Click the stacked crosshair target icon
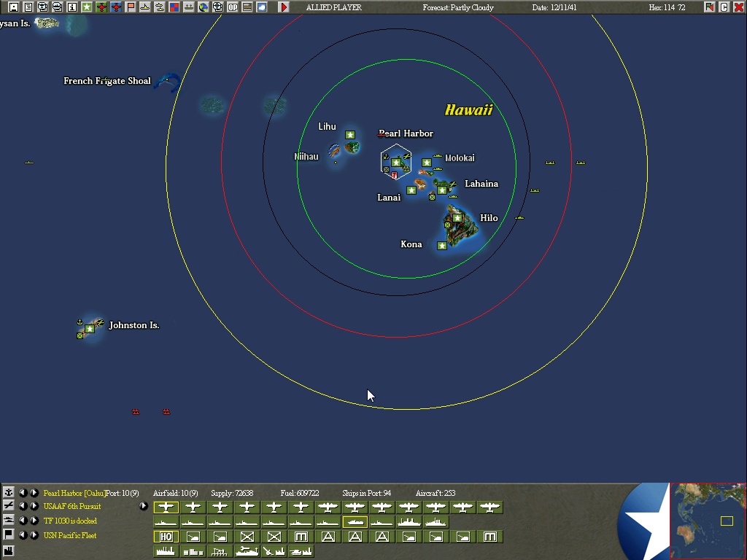The width and height of the screenshot is (747, 560). click(217, 7)
